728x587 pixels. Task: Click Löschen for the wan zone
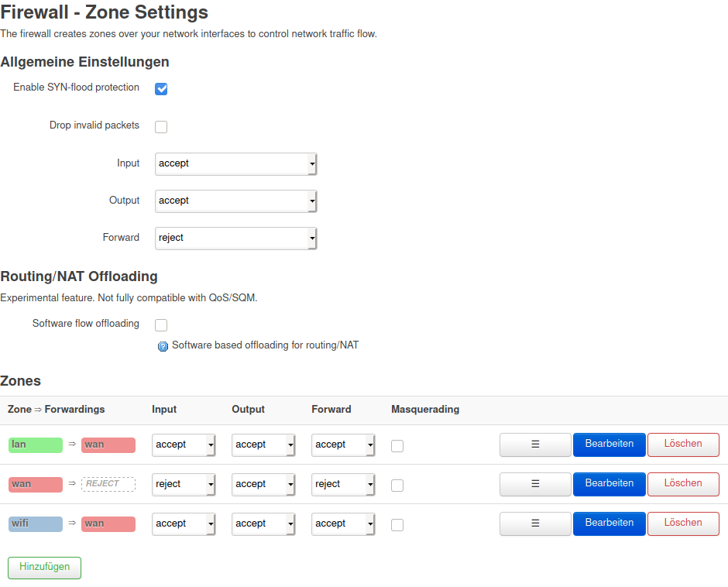point(683,484)
